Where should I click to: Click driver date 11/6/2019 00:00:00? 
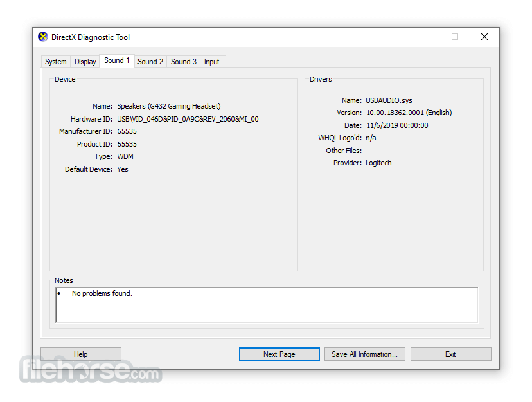pyautogui.click(x=397, y=125)
